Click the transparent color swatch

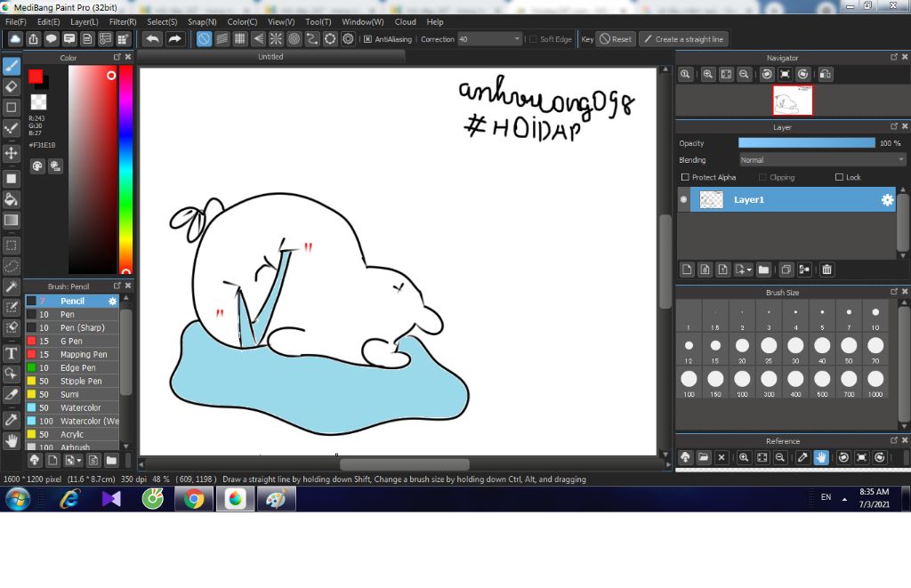[x=38, y=101]
